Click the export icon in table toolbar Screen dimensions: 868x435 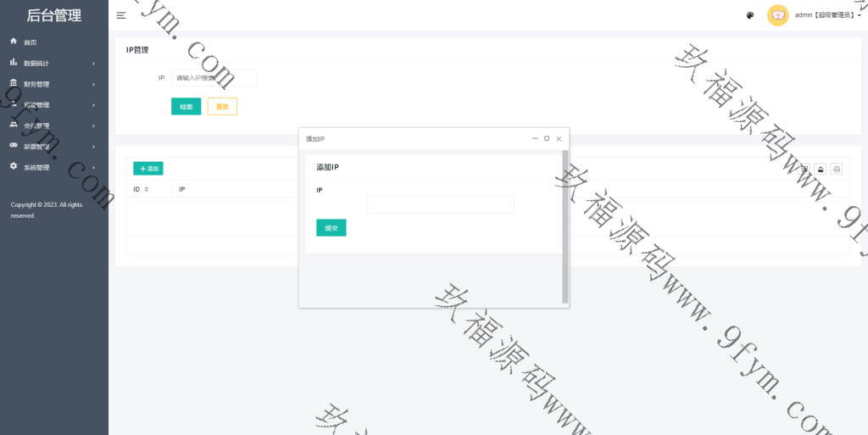(821, 169)
